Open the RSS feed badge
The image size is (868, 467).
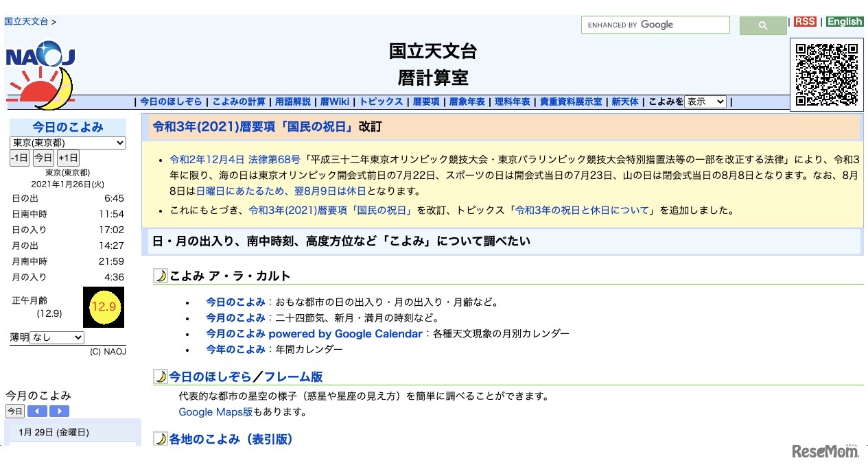805,21
